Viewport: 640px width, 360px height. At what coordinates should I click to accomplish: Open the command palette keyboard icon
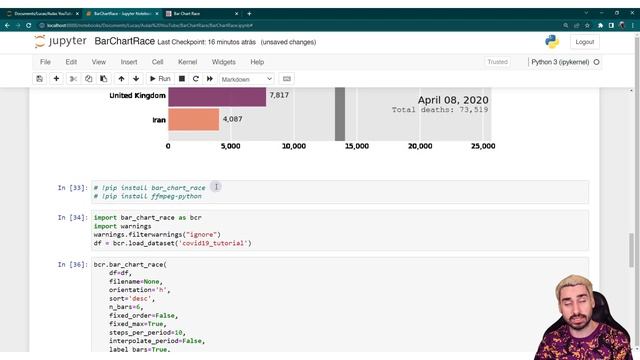coord(287,79)
